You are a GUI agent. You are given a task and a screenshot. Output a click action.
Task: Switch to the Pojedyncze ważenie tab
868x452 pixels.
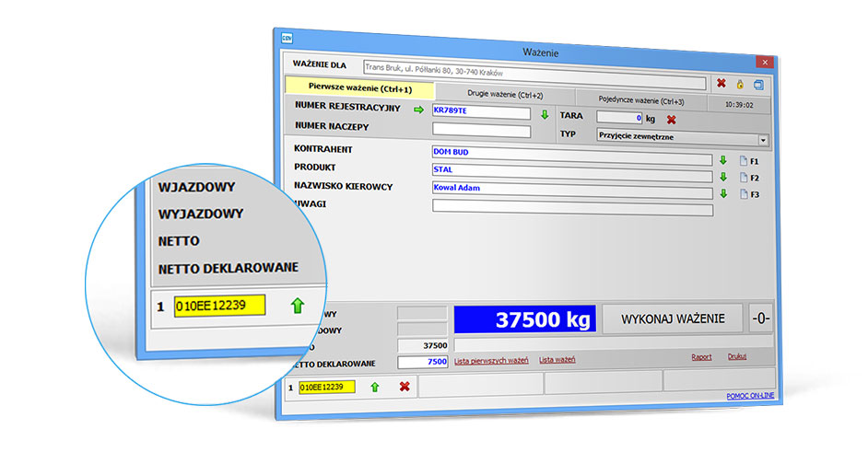tap(641, 100)
